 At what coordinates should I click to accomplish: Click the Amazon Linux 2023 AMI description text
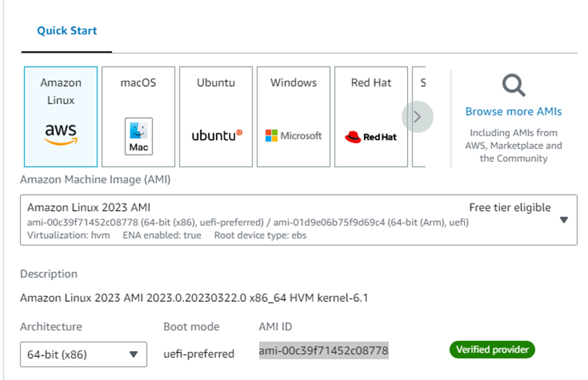click(x=194, y=298)
